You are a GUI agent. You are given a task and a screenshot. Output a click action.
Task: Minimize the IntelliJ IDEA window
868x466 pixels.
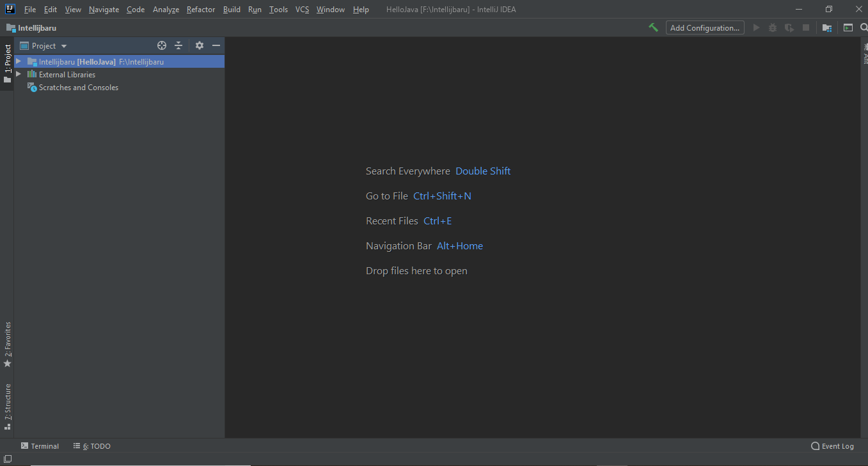click(800, 9)
